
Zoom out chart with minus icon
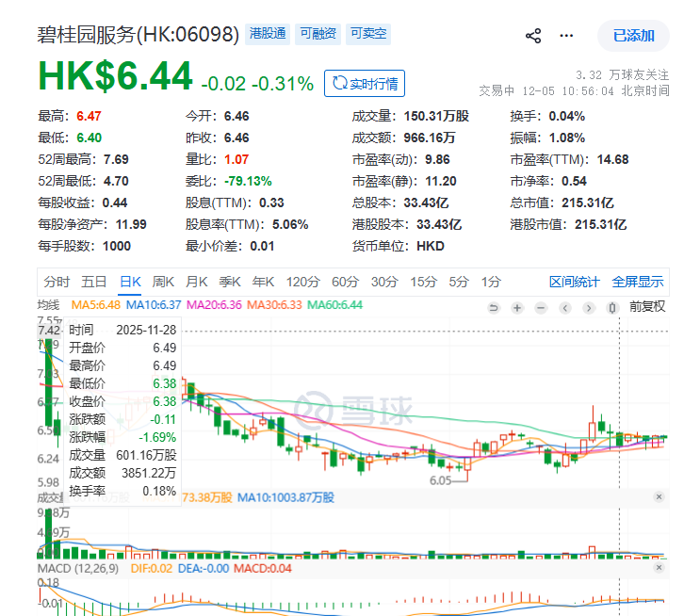pyautogui.click(x=541, y=307)
